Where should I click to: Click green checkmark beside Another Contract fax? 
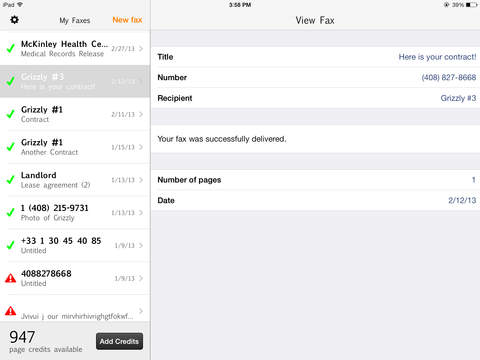(x=11, y=147)
